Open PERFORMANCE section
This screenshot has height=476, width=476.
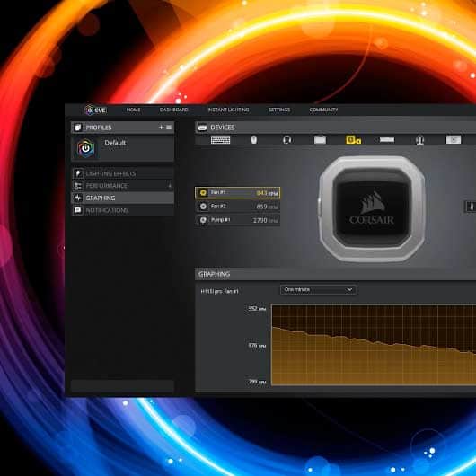[x=123, y=186]
